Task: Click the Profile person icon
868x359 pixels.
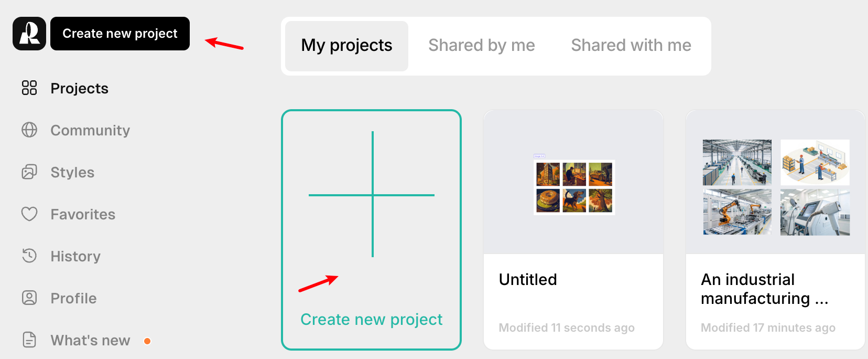Action: pos(29,298)
